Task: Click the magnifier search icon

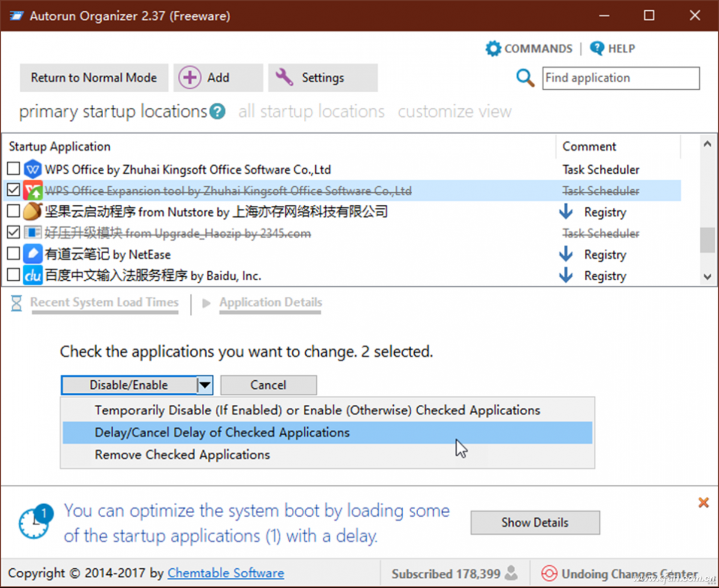Action: point(525,78)
